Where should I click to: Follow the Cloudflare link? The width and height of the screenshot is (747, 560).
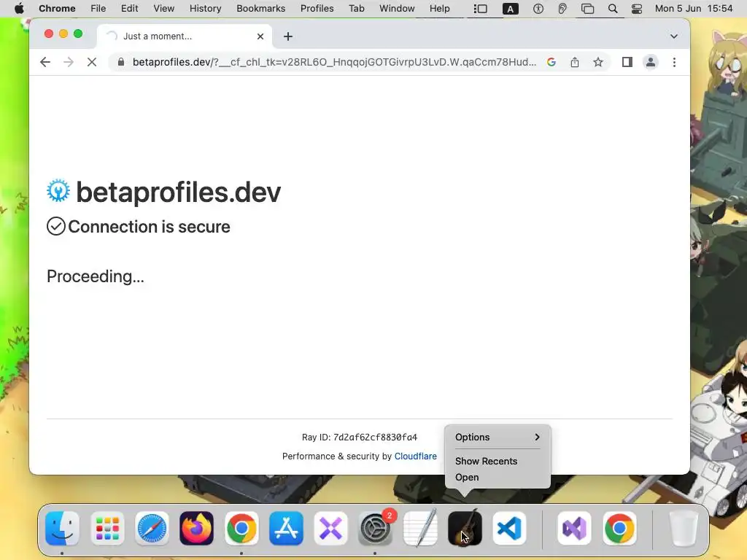click(415, 456)
